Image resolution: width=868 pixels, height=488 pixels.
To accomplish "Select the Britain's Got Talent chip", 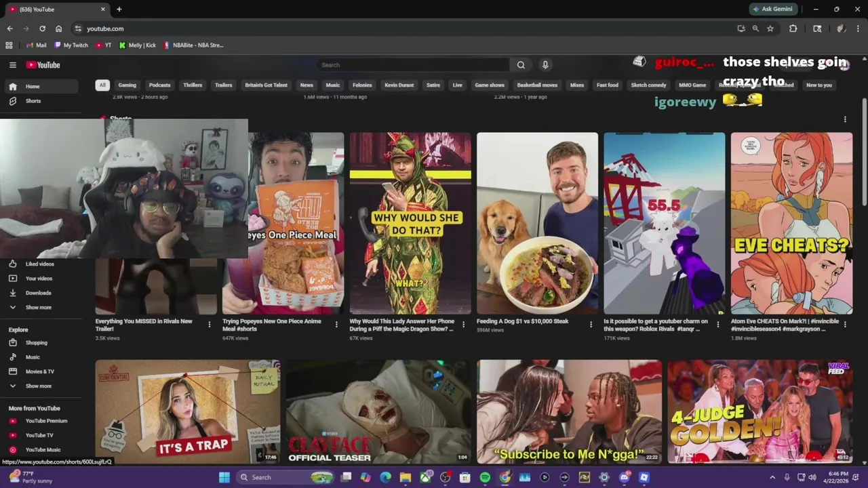I will 267,85.
